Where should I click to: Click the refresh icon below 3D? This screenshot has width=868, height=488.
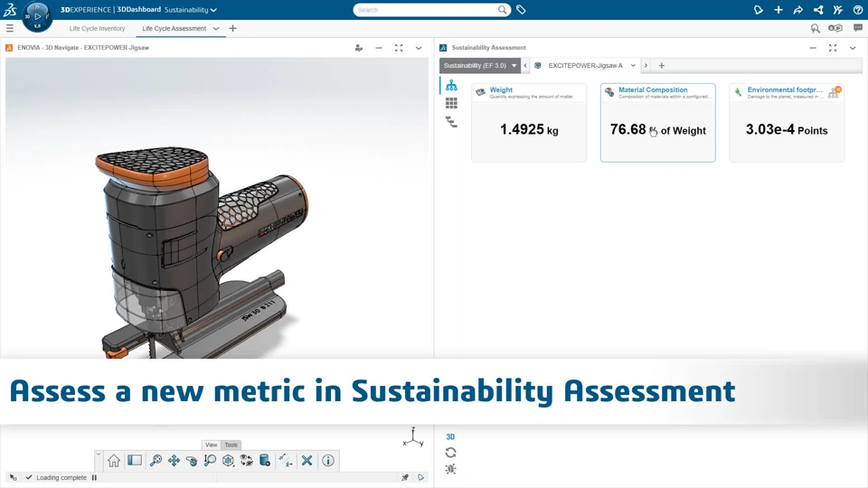pos(450,453)
